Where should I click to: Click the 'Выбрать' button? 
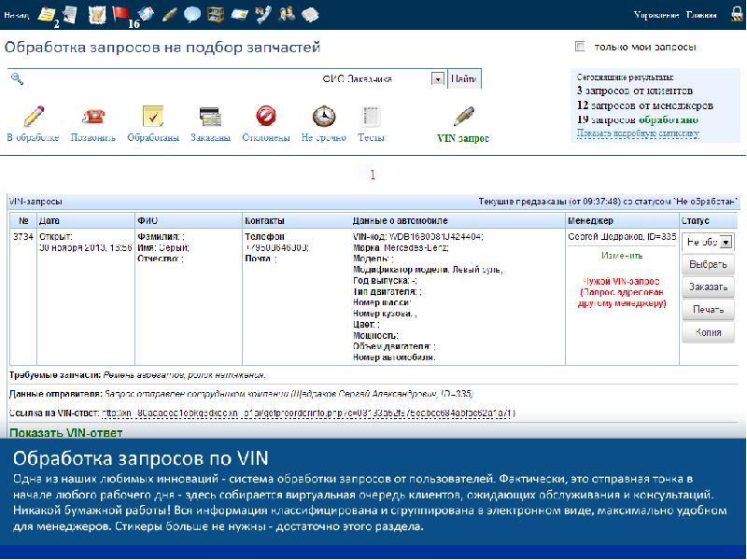[x=708, y=264]
